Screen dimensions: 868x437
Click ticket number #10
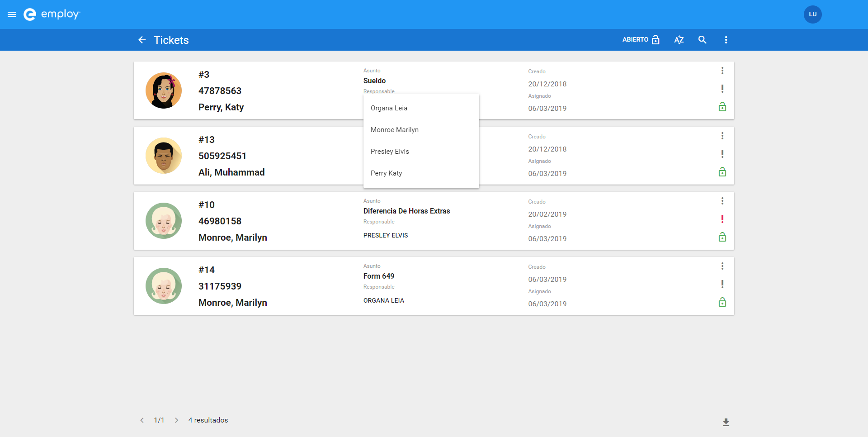pos(207,205)
